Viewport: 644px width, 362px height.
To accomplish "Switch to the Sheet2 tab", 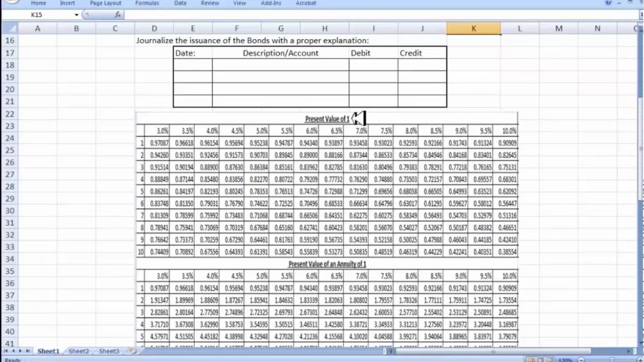I will [78, 351].
